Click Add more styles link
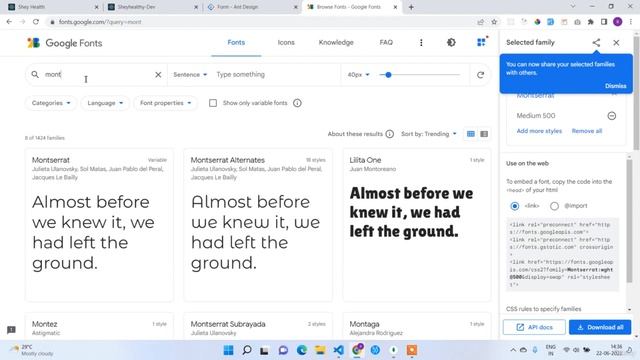 539,131
